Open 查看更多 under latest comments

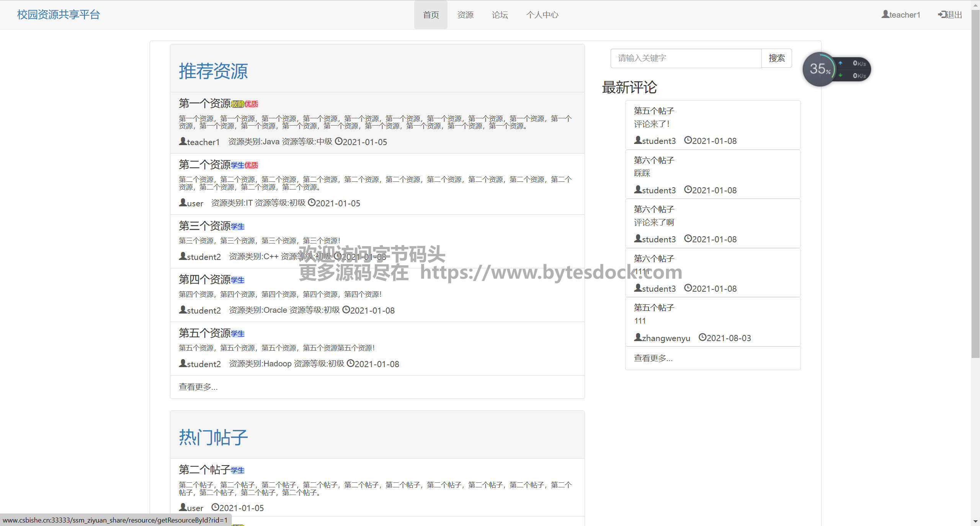pos(653,358)
